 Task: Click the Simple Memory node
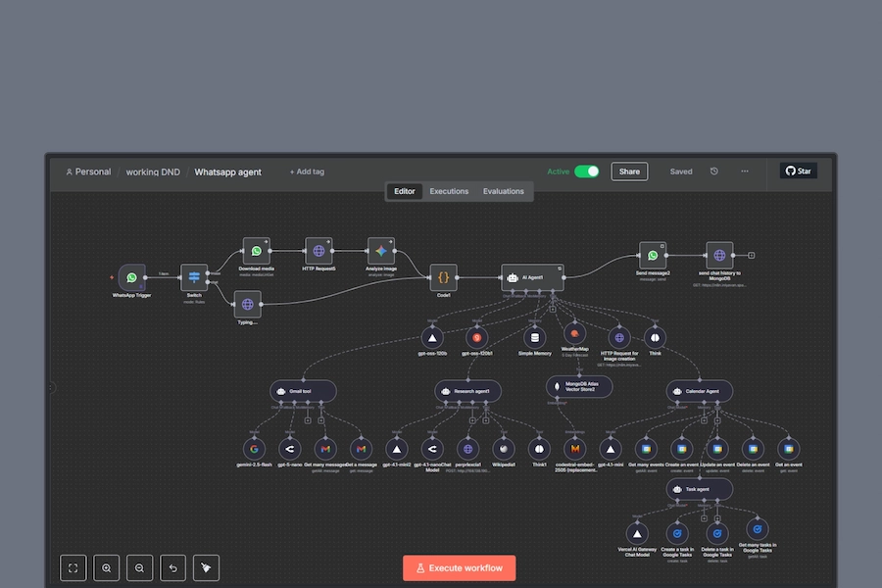(534, 337)
